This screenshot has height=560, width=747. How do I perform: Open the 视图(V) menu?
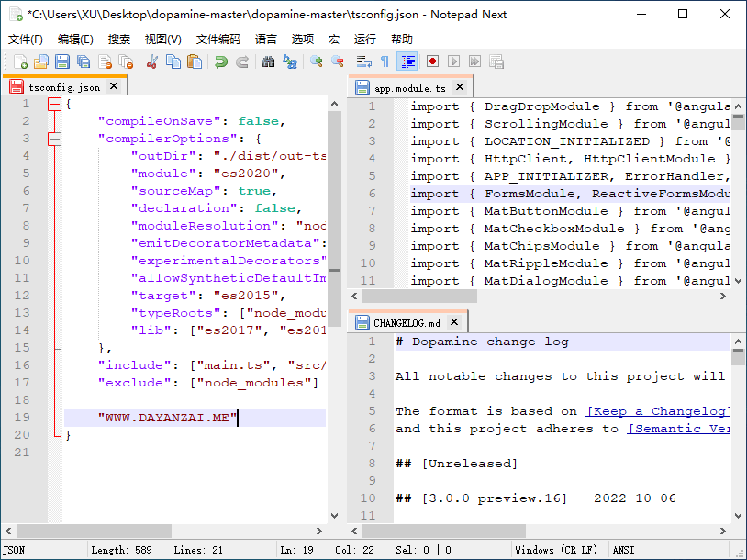pos(162,39)
